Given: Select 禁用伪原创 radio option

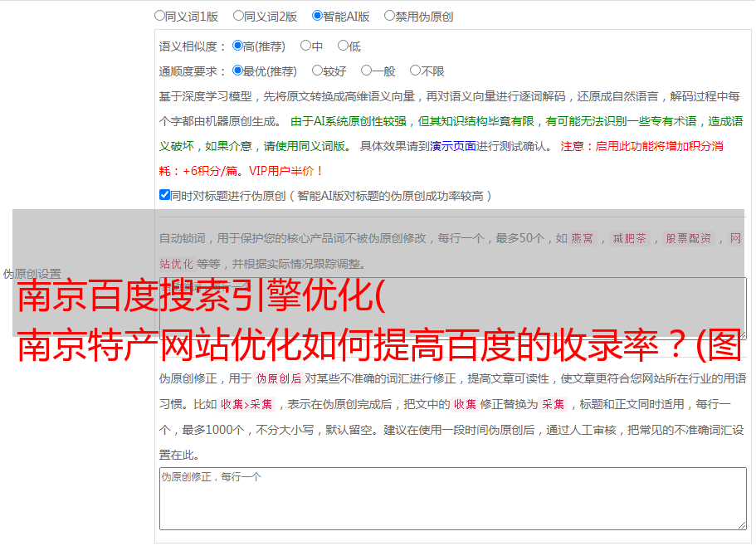Looking at the screenshot, I should coord(389,16).
